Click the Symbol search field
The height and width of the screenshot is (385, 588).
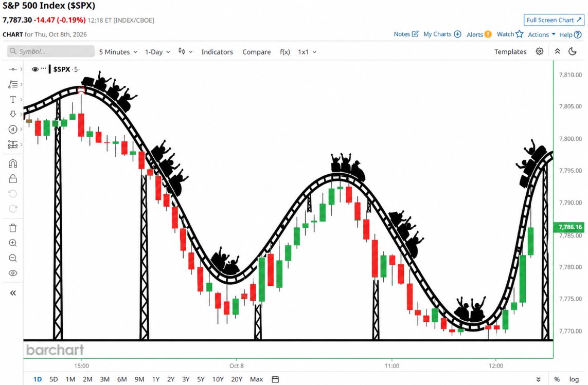[51, 51]
